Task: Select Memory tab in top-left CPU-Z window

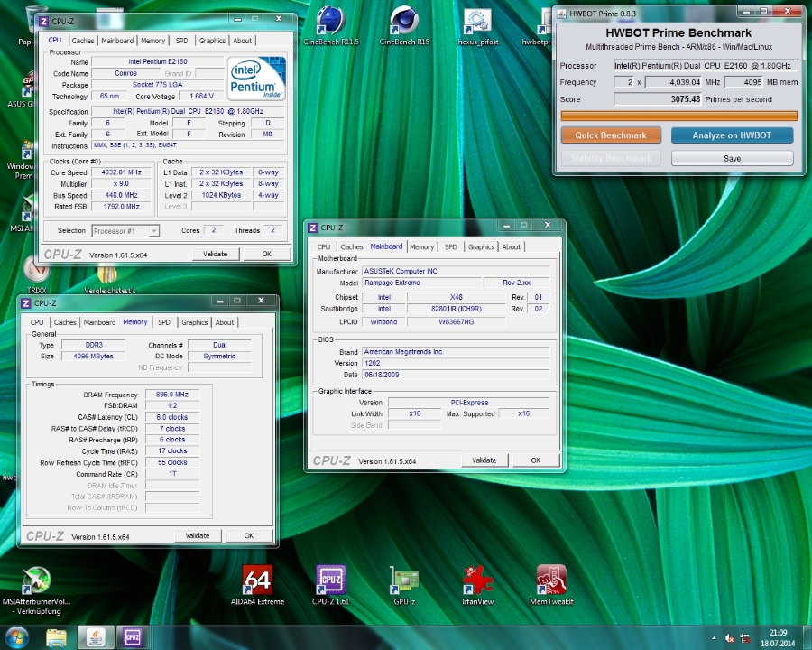Action: click(x=152, y=41)
